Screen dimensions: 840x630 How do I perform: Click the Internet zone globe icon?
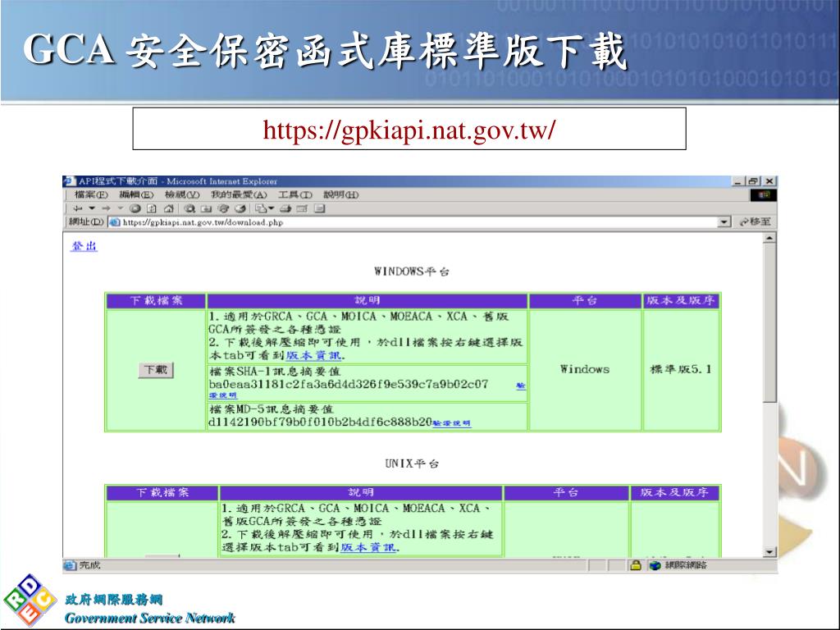click(x=655, y=565)
